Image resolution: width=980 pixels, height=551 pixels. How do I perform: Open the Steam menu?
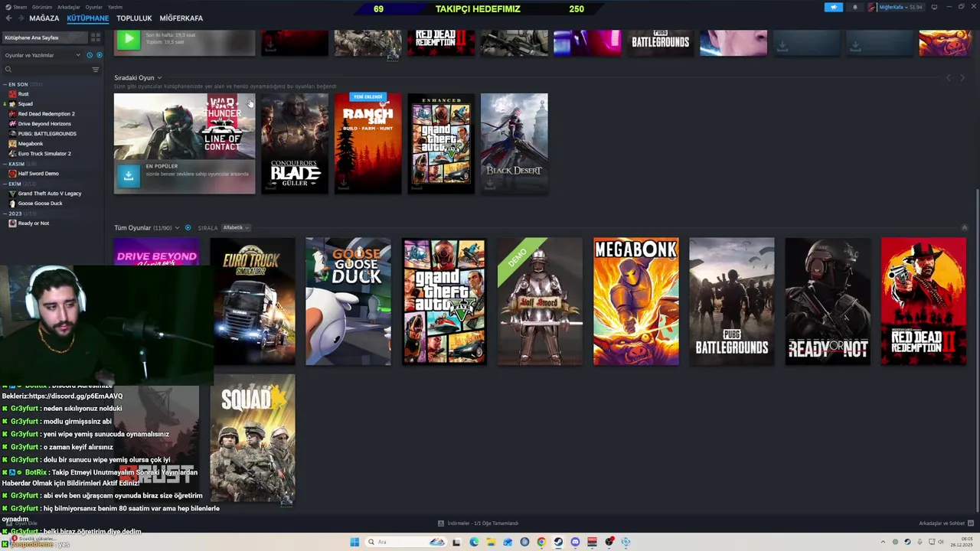[x=20, y=7]
